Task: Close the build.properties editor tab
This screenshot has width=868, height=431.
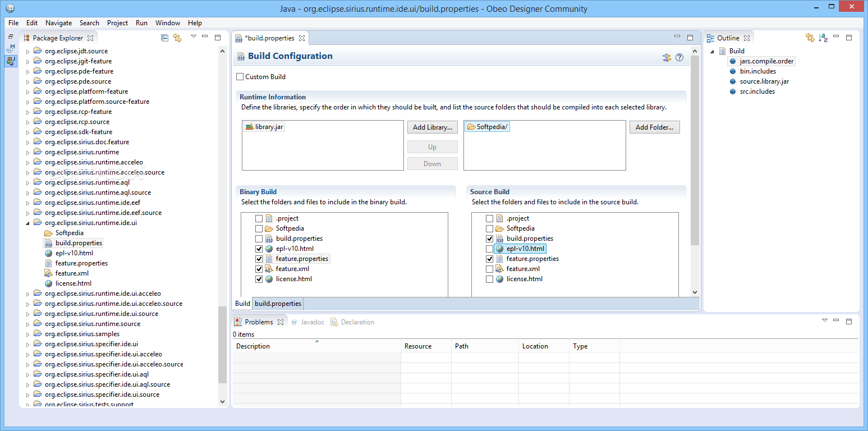Action: [301, 38]
